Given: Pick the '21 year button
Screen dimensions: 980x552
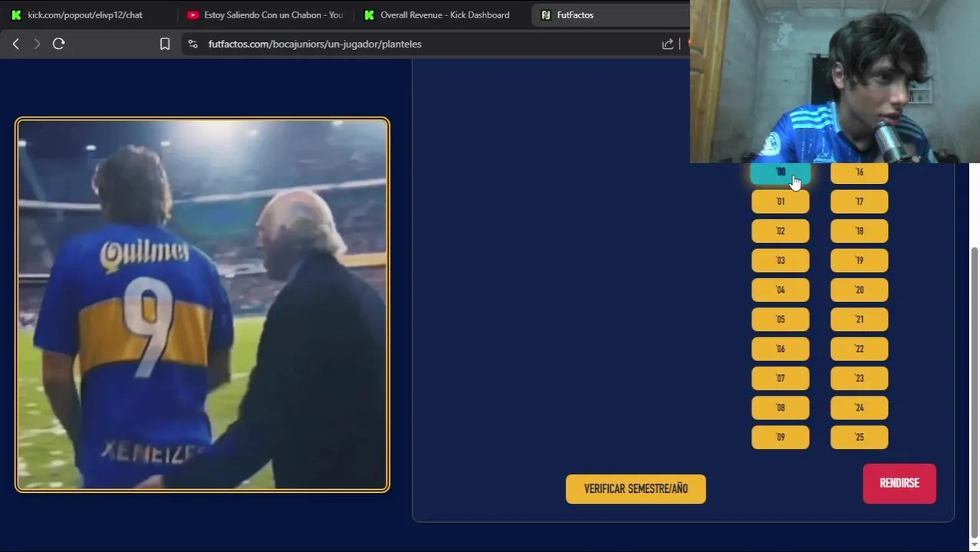Looking at the screenshot, I should click(x=859, y=320).
